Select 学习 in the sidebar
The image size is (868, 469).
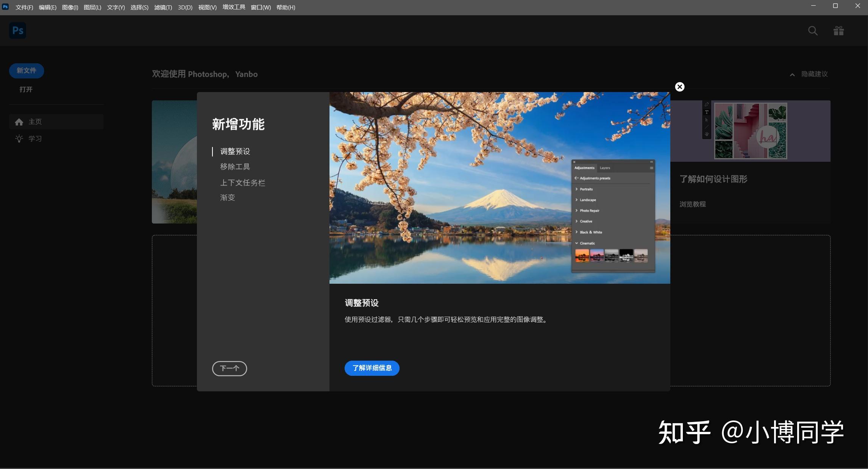click(56, 139)
